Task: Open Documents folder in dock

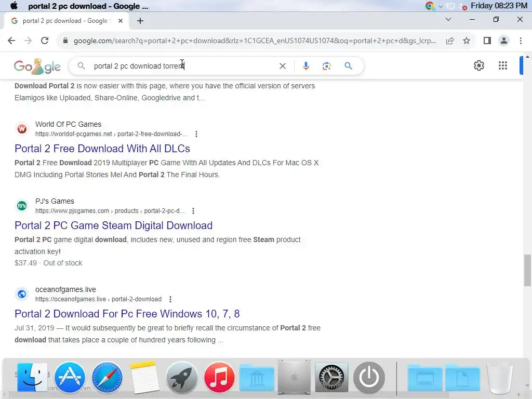Action: pos(462,377)
